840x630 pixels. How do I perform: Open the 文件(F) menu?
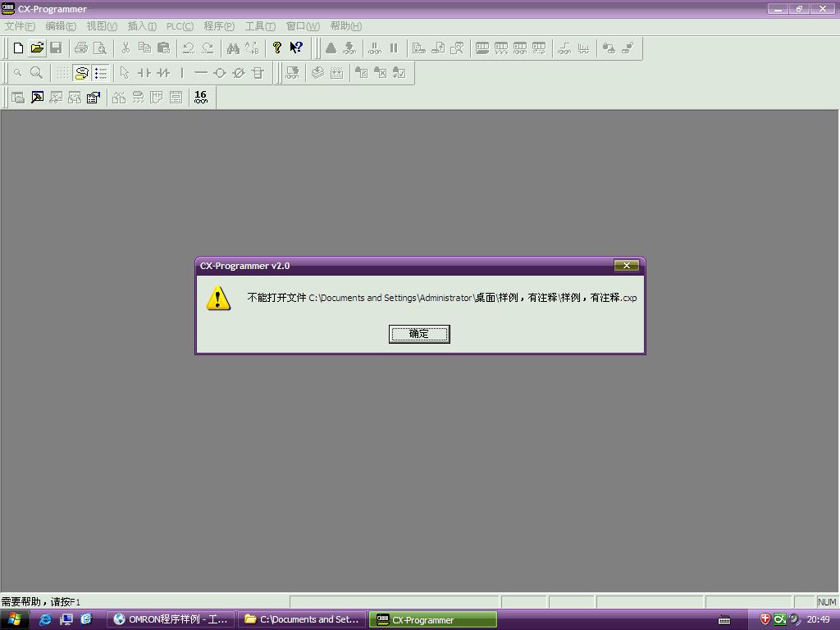click(20, 26)
